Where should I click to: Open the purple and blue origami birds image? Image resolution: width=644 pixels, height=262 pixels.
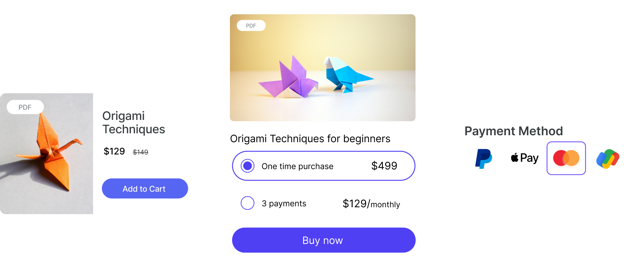tap(323, 68)
